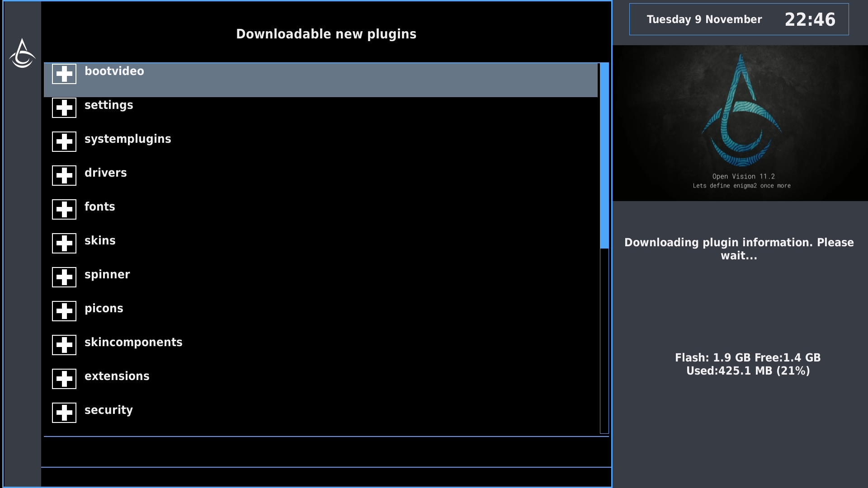
Task: Click the Downloadable new plugins title
Action: click(326, 34)
